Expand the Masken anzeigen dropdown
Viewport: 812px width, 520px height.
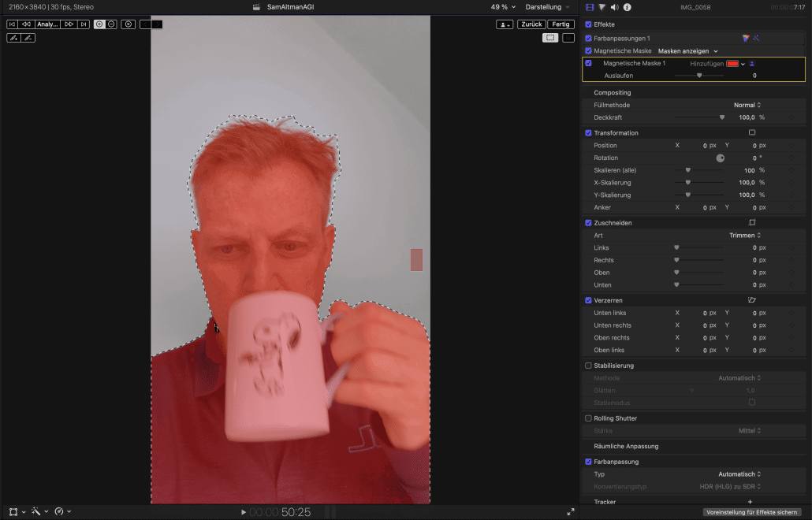coord(688,50)
